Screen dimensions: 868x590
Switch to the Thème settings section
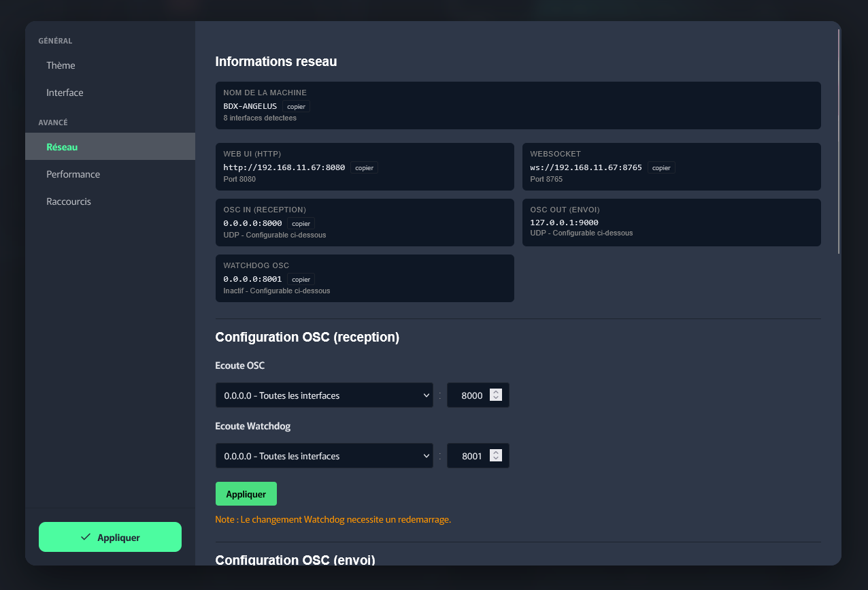[61, 65]
